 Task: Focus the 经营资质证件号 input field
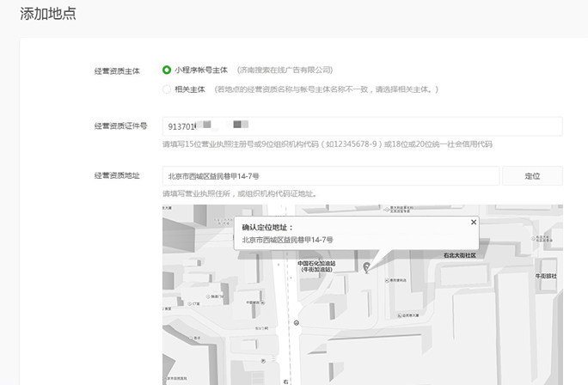pos(361,126)
